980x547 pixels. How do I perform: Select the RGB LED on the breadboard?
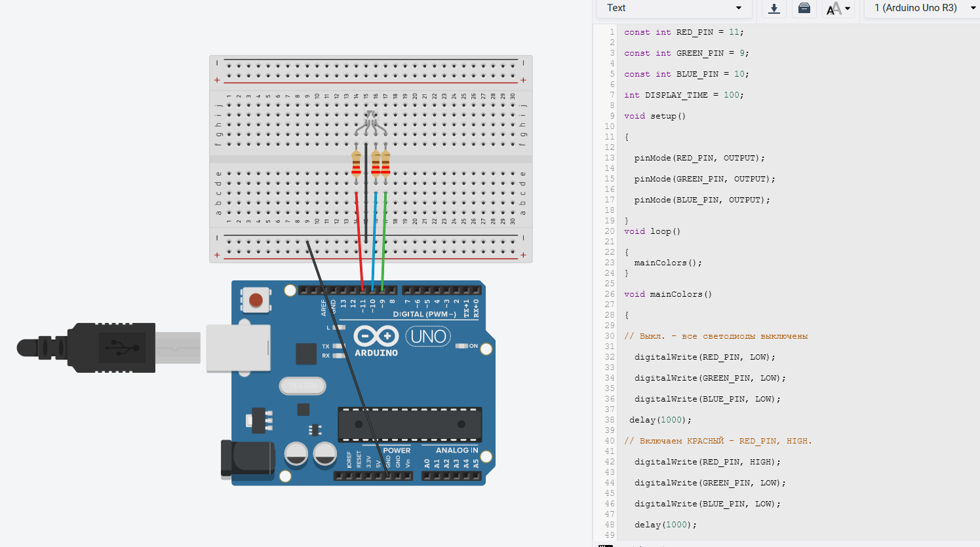(371, 123)
